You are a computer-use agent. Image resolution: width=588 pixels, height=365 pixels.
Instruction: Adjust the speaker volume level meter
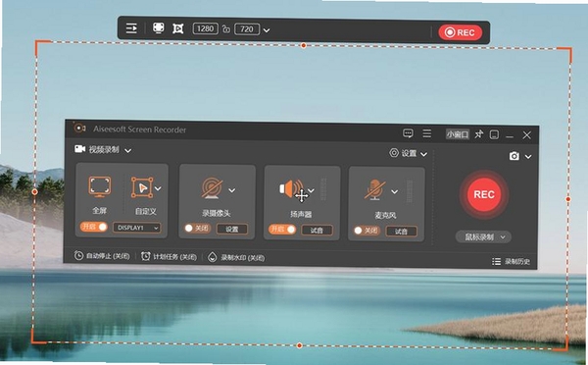[323, 190]
